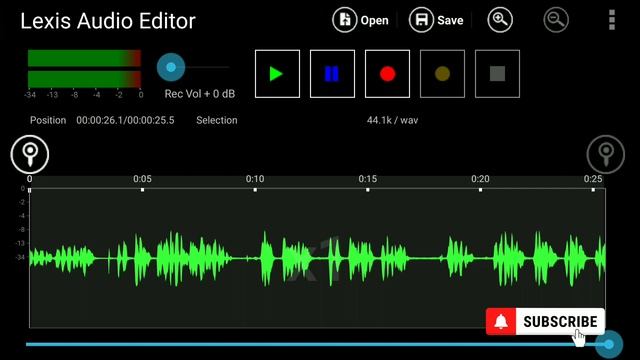Click the Position label
640x360 pixels.
click(48, 120)
